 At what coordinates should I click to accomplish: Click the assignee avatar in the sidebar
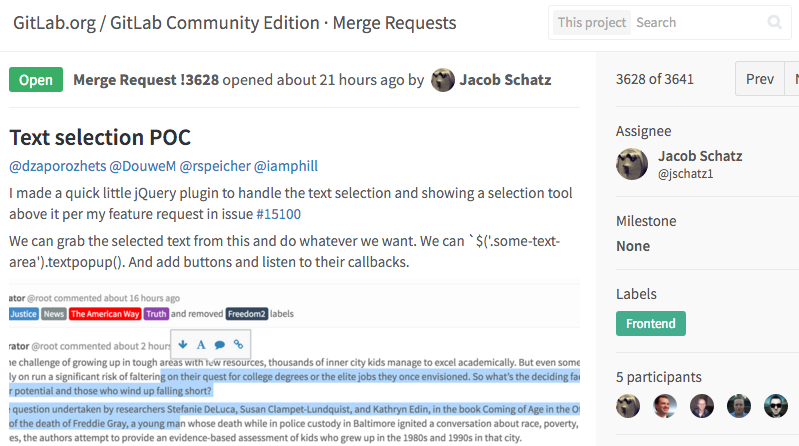(x=632, y=164)
